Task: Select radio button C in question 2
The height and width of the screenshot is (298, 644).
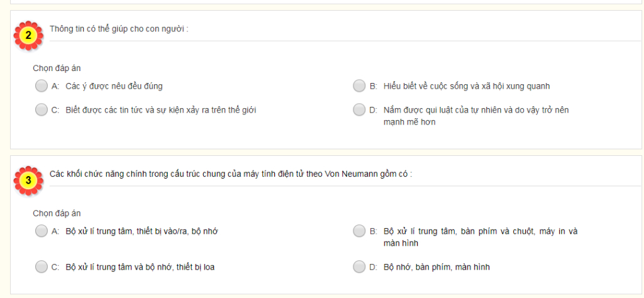Action: (41, 109)
